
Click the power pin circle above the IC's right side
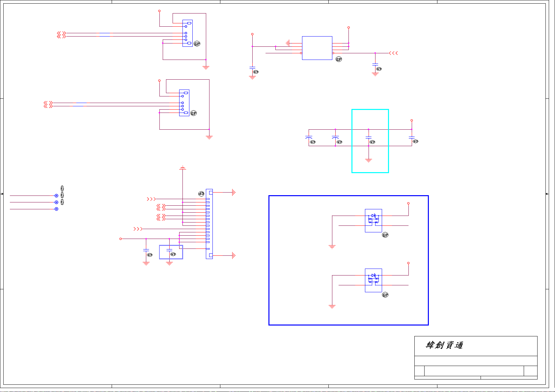coord(348,28)
